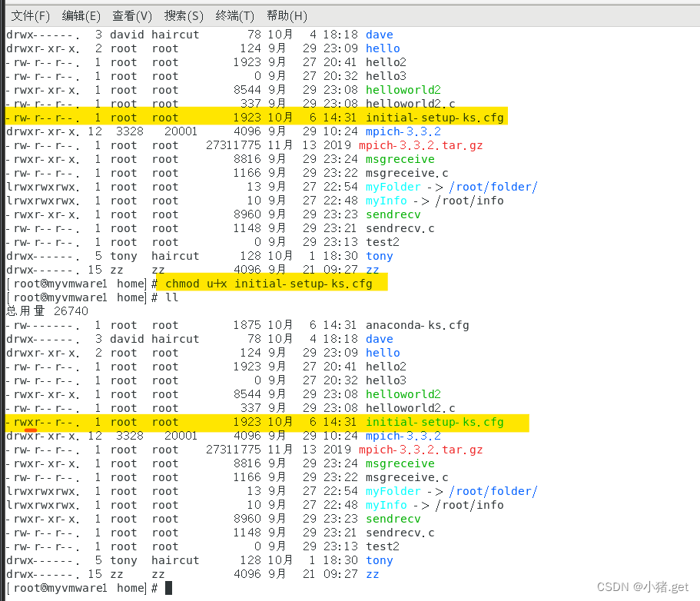Select the anaconda-ks.cfg filename

click(x=417, y=324)
